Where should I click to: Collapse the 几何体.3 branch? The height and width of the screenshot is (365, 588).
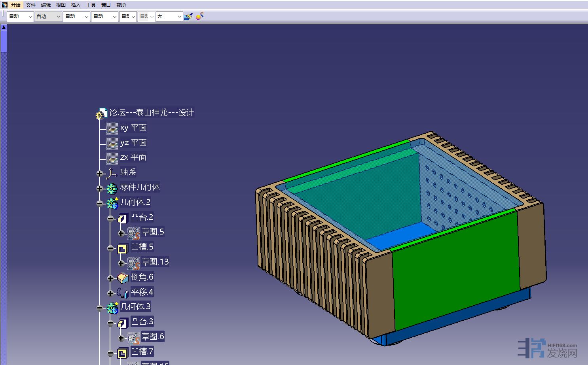[100, 308]
